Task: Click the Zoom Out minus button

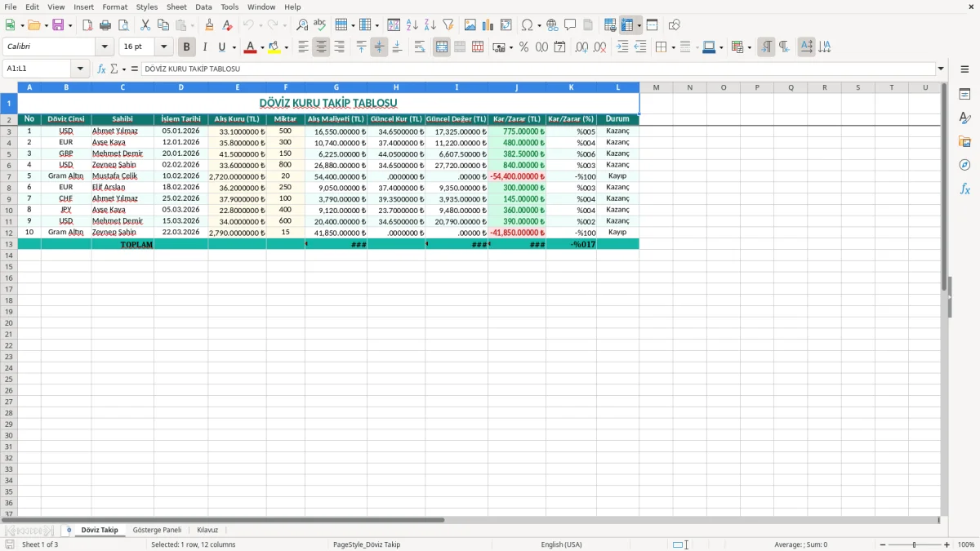Action: click(x=883, y=544)
